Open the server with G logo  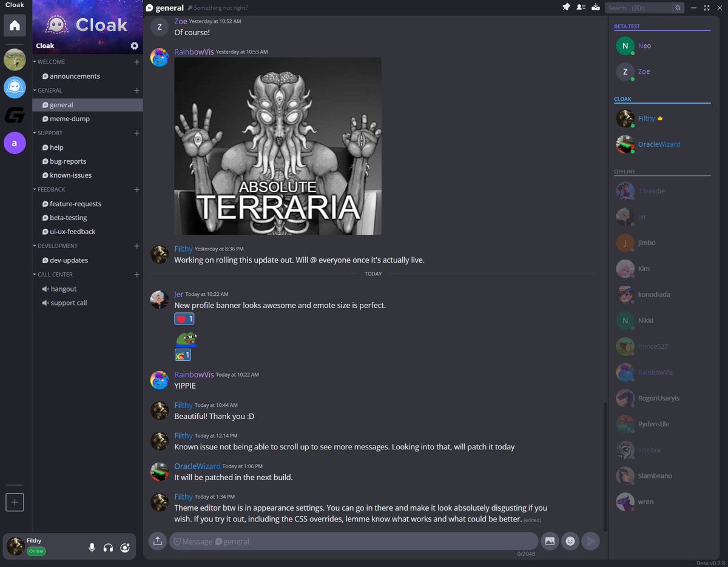point(15,115)
